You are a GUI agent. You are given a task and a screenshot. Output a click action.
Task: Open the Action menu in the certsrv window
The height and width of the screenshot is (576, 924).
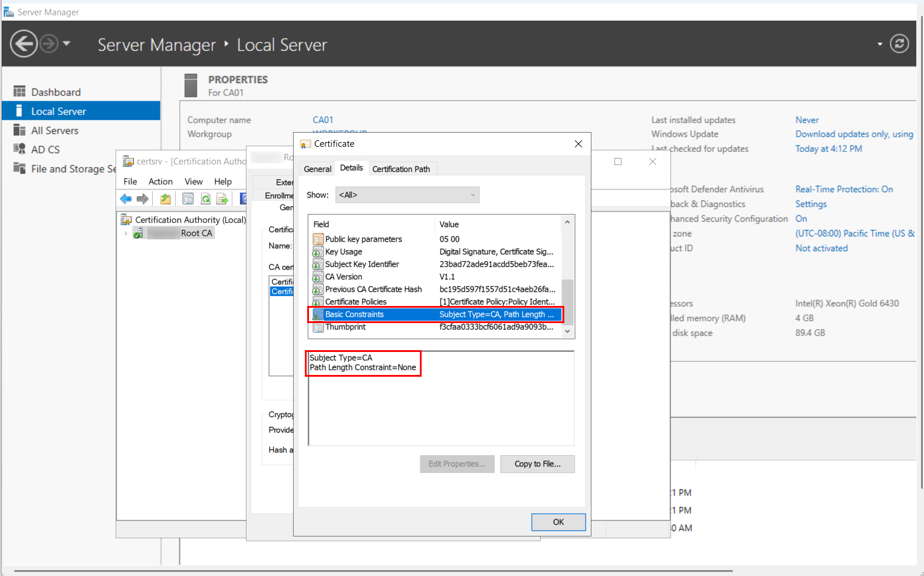(160, 182)
